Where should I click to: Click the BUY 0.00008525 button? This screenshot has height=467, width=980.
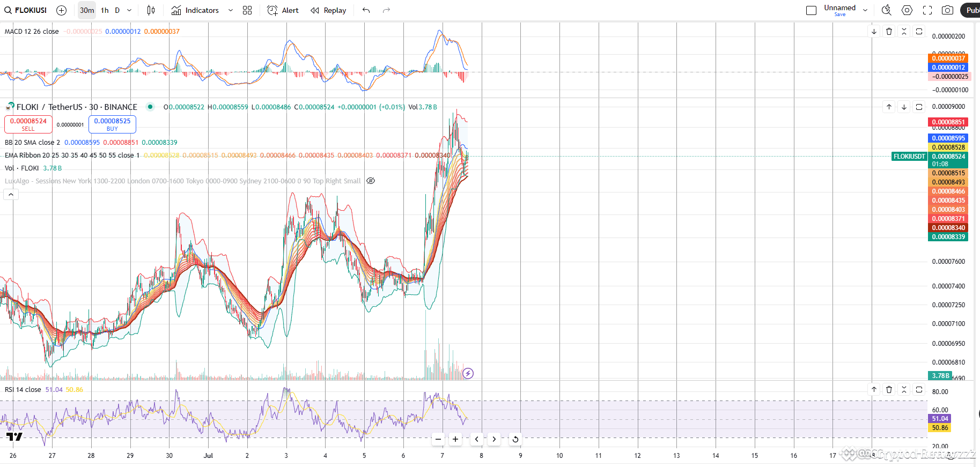pos(112,124)
